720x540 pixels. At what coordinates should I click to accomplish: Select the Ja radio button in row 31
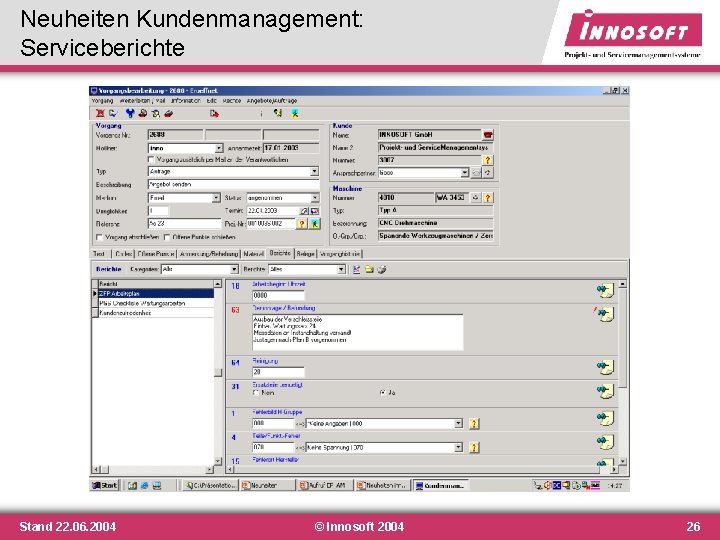(x=382, y=393)
